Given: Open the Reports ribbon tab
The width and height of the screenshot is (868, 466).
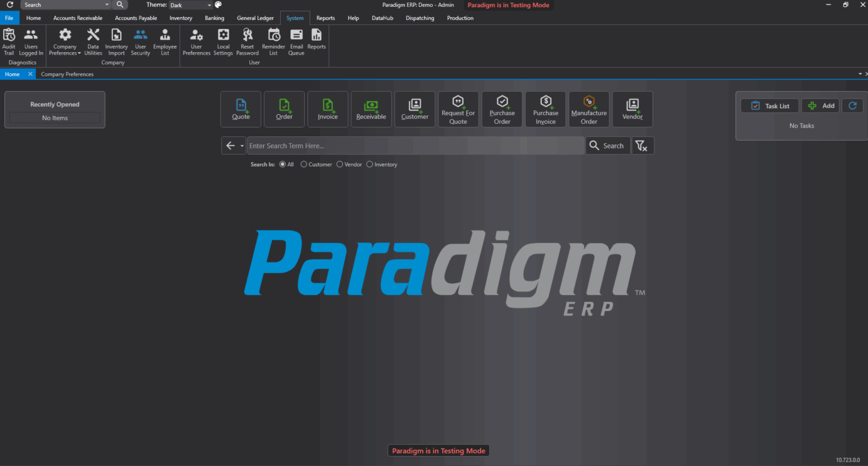Looking at the screenshot, I should pos(325,18).
